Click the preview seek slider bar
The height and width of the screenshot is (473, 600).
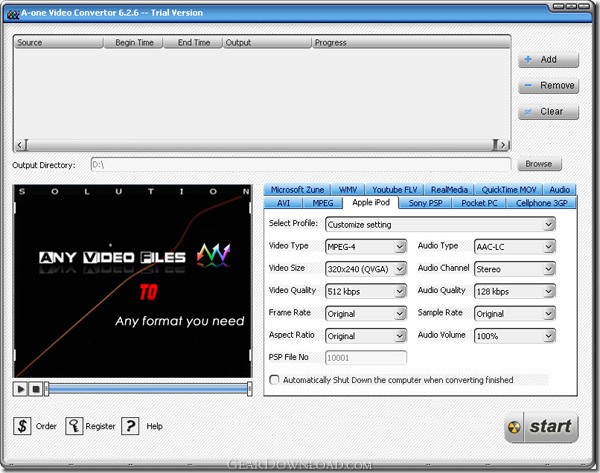tap(148, 389)
